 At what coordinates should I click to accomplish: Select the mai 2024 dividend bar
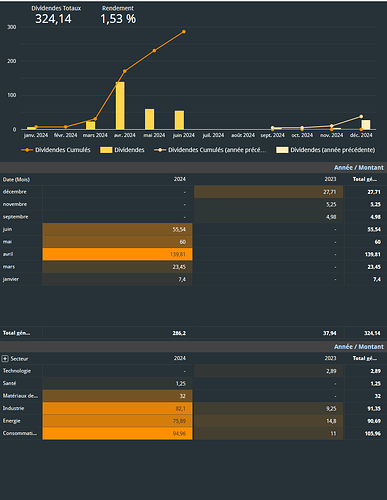coord(149,119)
